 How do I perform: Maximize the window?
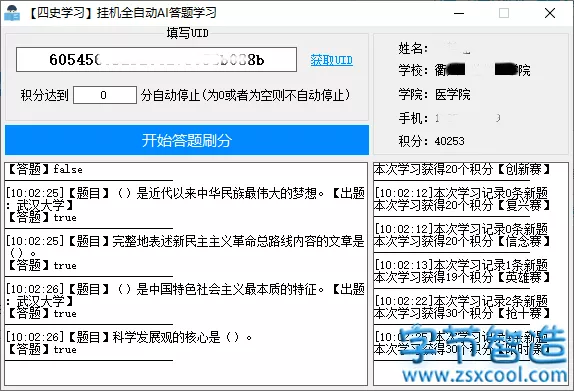(x=504, y=13)
